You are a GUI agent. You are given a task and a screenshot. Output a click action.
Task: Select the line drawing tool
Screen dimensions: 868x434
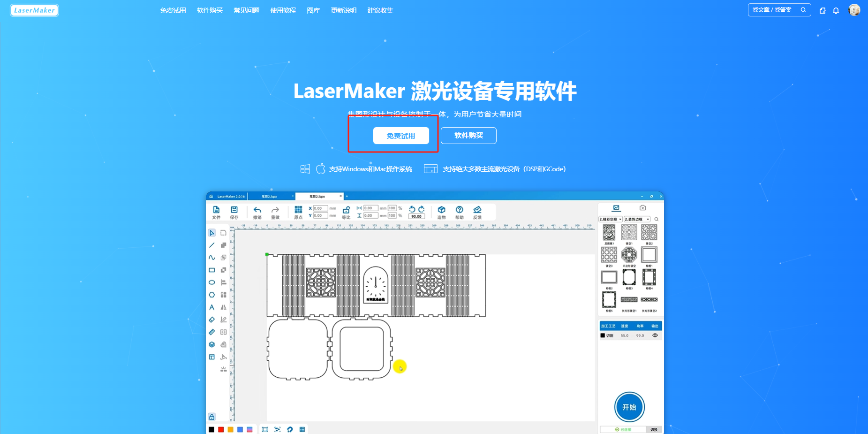point(212,245)
